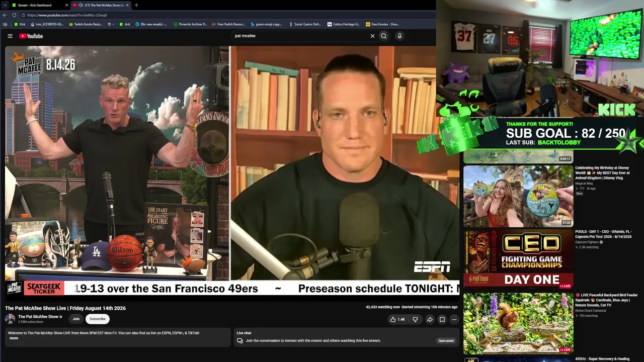Viewport: 644px width, 362px height.
Task: Open the live chat panel
Action: (446, 341)
